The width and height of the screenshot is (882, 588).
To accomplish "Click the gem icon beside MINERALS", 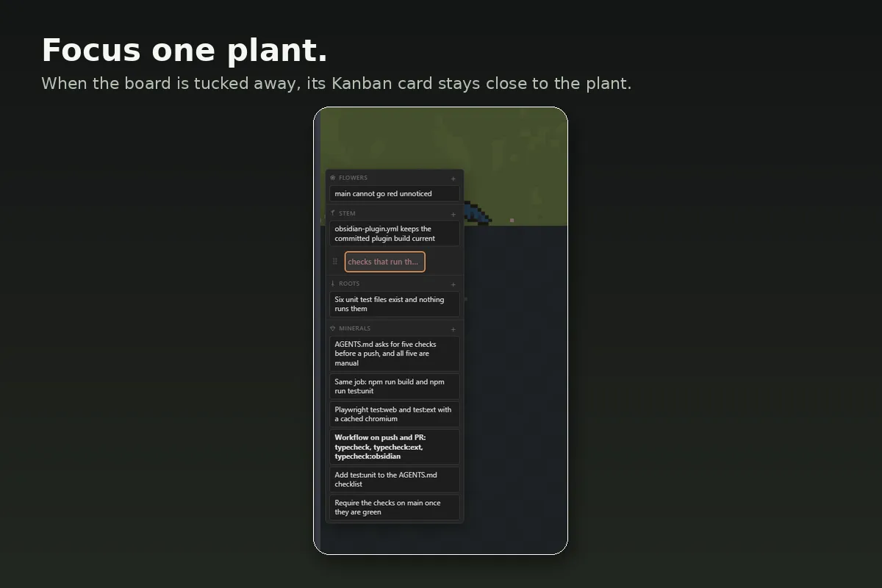I will [333, 329].
